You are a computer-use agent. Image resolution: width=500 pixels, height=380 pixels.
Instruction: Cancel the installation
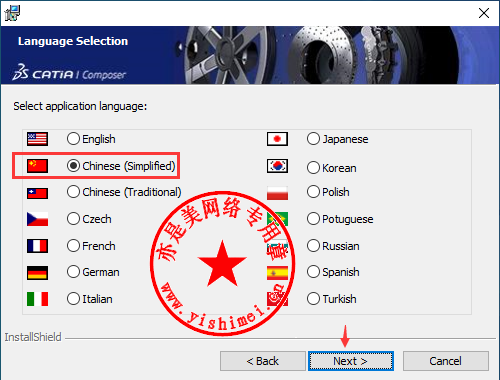(446, 361)
